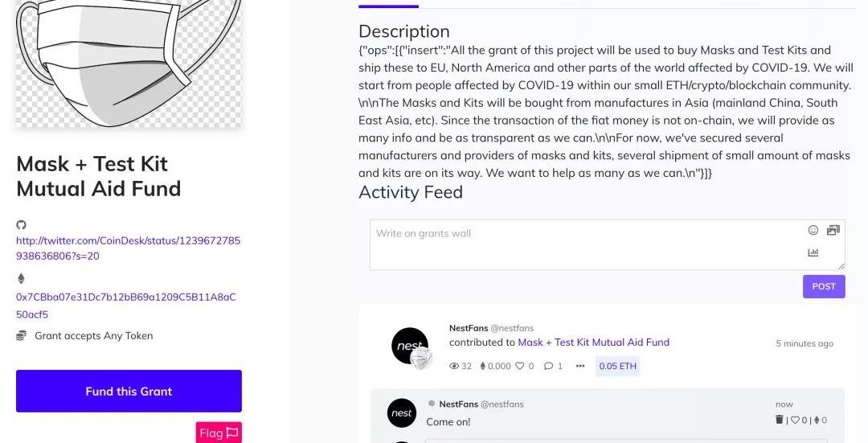Click the comment bubble icon on NestFans contribution
Image resolution: width=868 pixels, height=443 pixels.
click(548, 366)
